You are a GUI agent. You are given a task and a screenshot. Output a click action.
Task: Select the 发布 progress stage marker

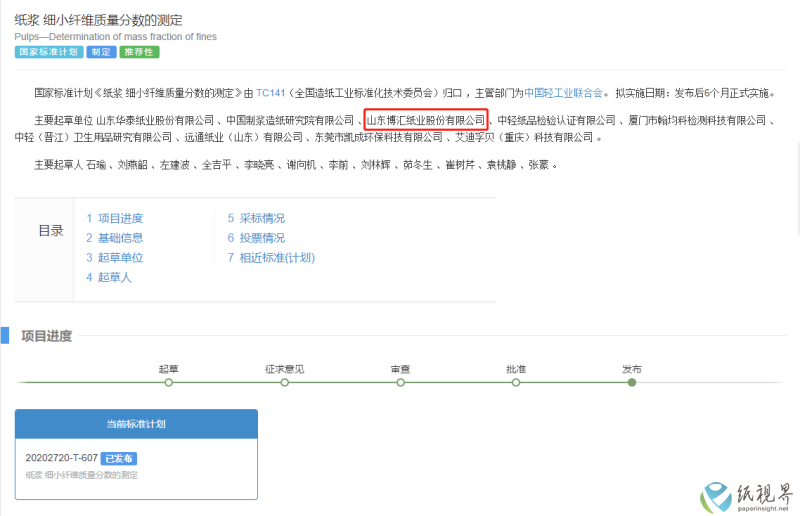tap(632, 382)
